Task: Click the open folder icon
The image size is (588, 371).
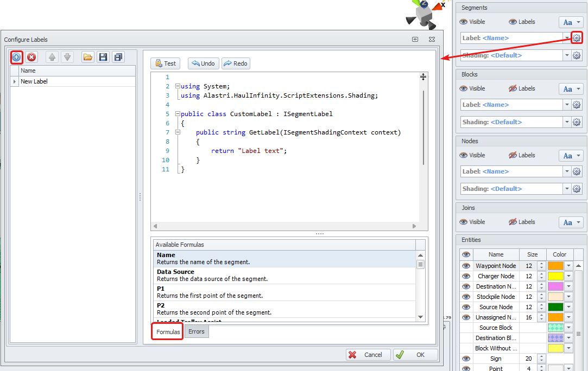Action: coord(87,57)
